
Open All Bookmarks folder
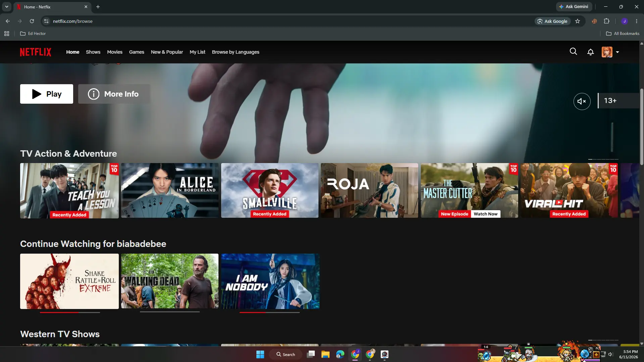pos(623,34)
